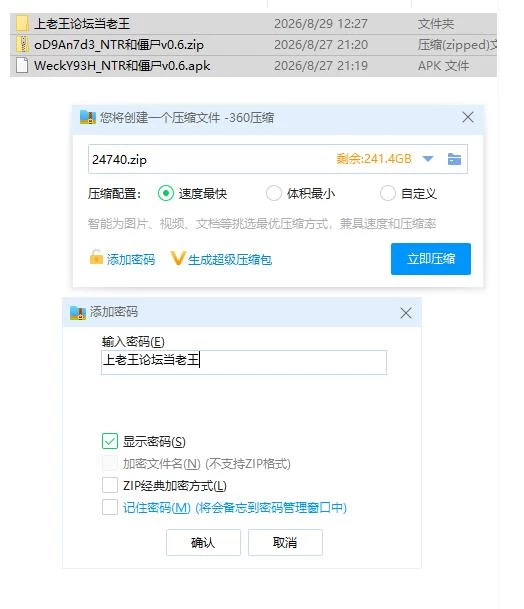Confirm the password with the 确认 button
The height and width of the screenshot is (609, 524).
(x=203, y=542)
